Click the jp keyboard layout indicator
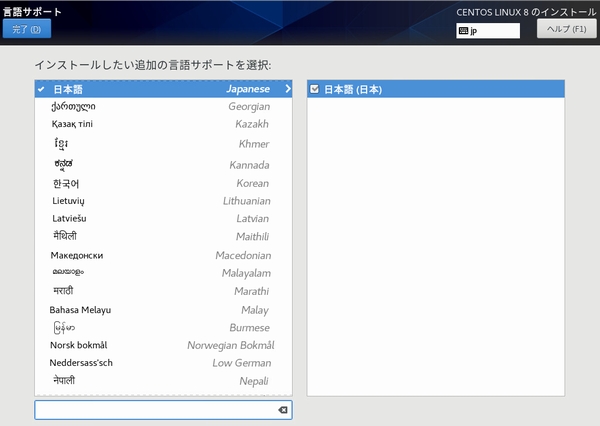 tap(488, 31)
